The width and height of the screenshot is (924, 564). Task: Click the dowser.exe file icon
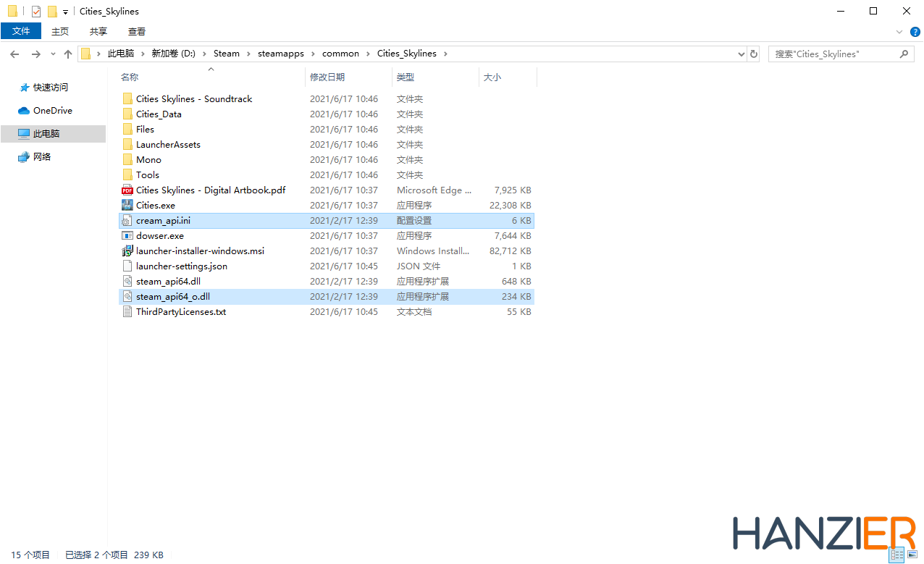(x=127, y=235)
